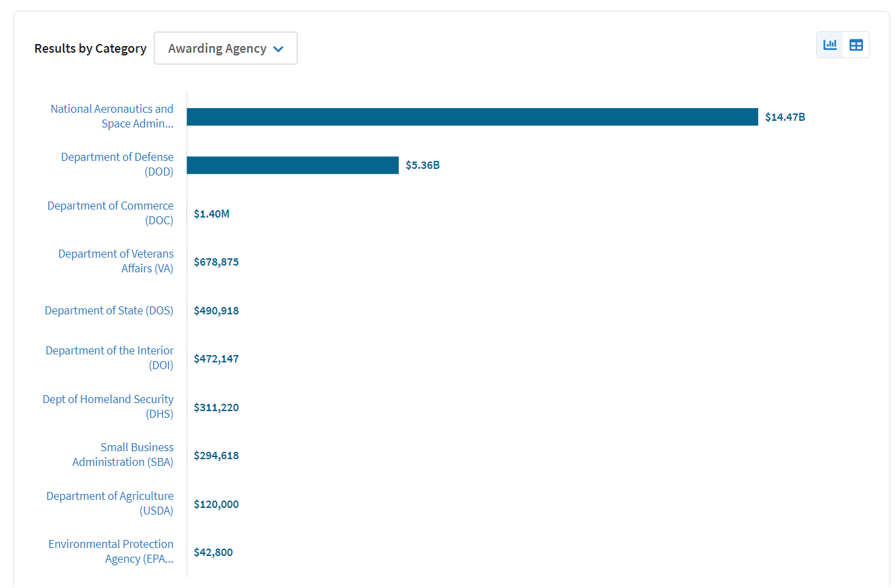Viewport: 895px width, 588px height.
Task: Open Department of Defense (DOD) link
Action: click(x=117, y=164)
